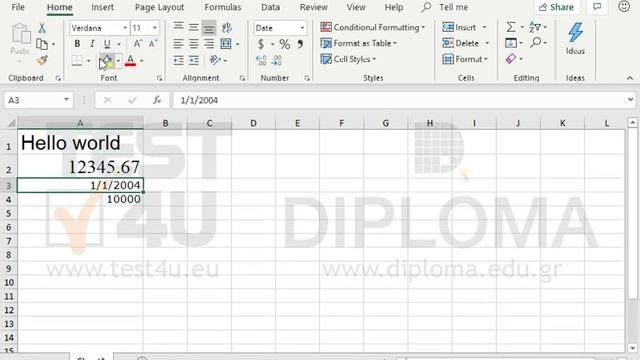Apply Accounting dollar format
The height and width of the screenshot is (360, 640).
(x=261, y=44)
